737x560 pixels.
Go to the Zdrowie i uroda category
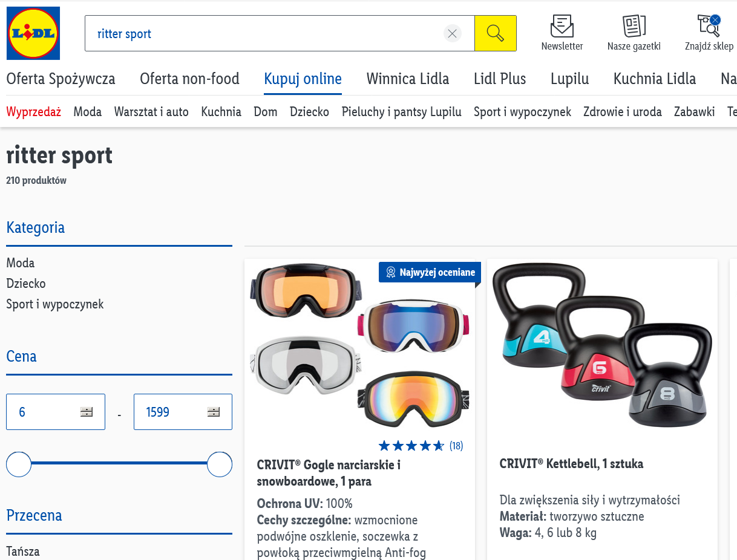[623, 111]
